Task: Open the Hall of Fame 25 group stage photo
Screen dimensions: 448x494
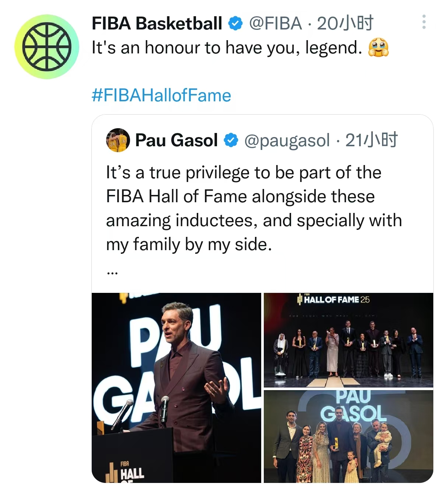Action: pyautogui.click(x=348, y=340)
